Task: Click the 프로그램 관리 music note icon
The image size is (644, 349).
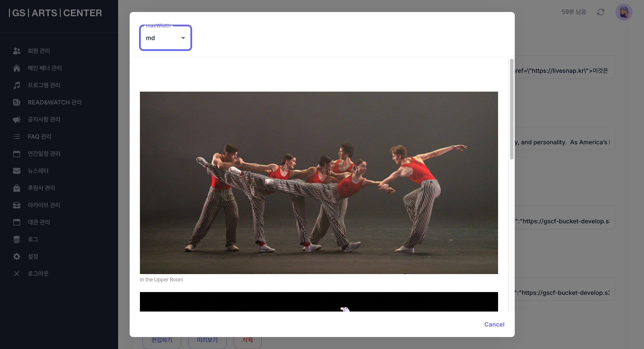Action: (x=16, y=85)
